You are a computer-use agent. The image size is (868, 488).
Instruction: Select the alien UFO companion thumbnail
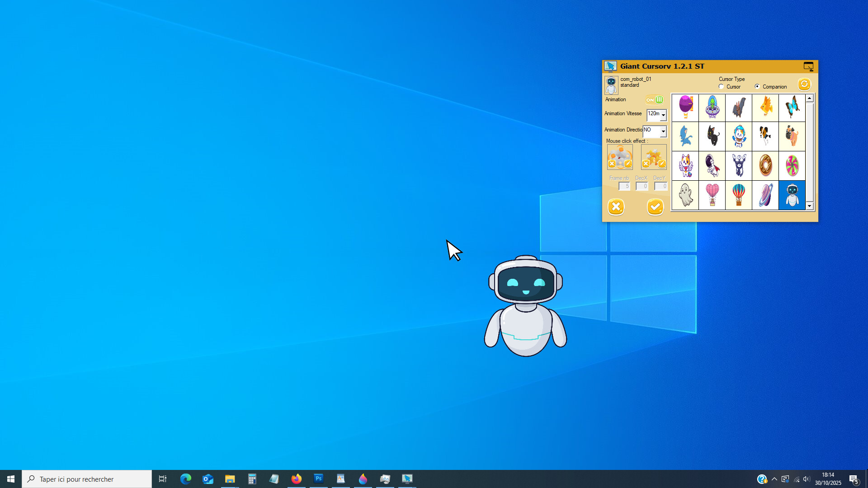pyautogui.click(x=712, y=108)
